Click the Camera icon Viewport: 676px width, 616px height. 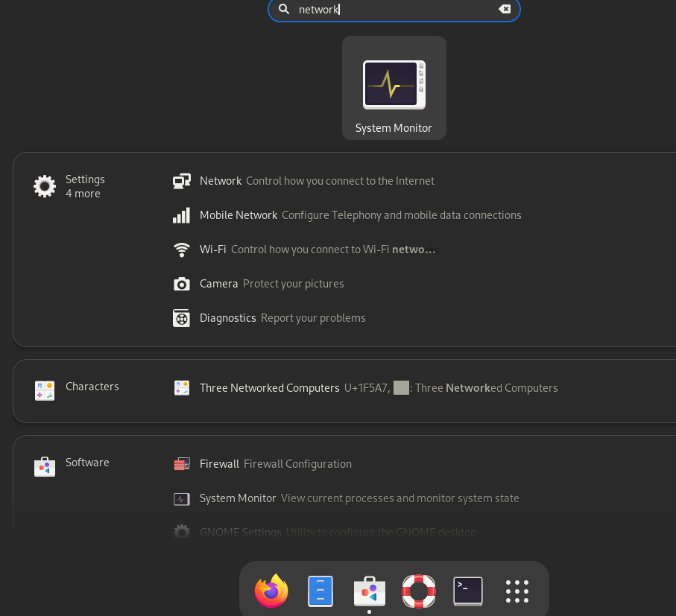coord(182,284)
